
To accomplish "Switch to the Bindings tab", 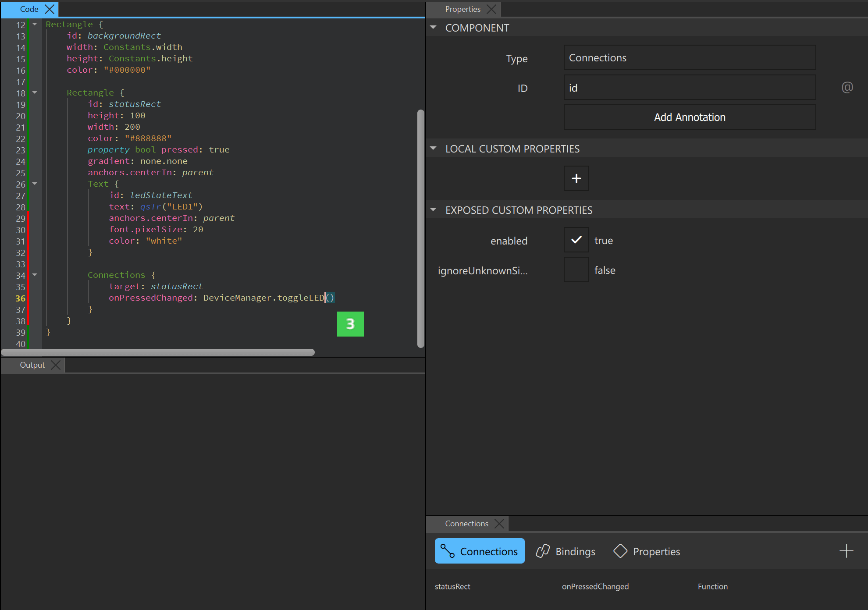I will pyautogui.click(x=566, y=551).
